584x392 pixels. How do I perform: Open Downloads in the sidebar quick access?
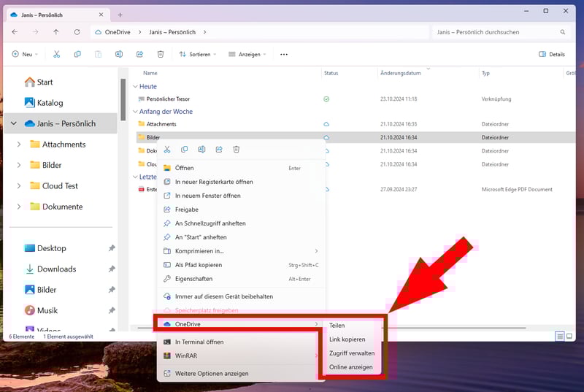(56, 269)
